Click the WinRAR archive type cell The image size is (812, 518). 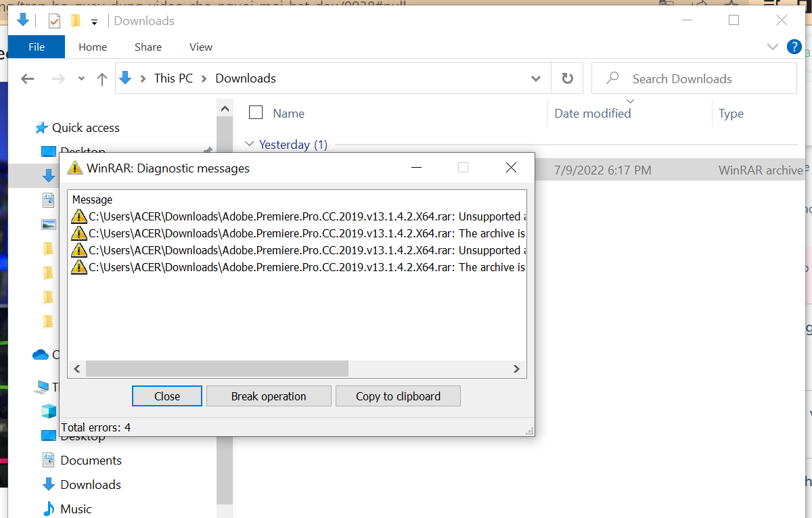coord(761,170)
